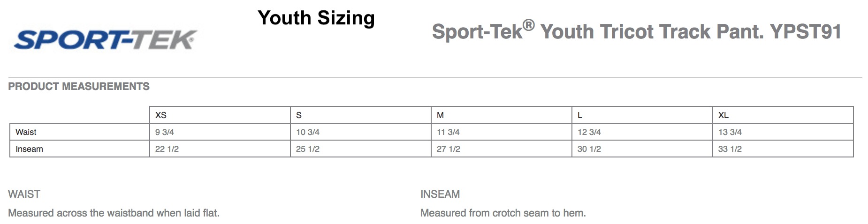Click the XS waist value 9 3/4
868x224 pixels.
coord(165,132)
